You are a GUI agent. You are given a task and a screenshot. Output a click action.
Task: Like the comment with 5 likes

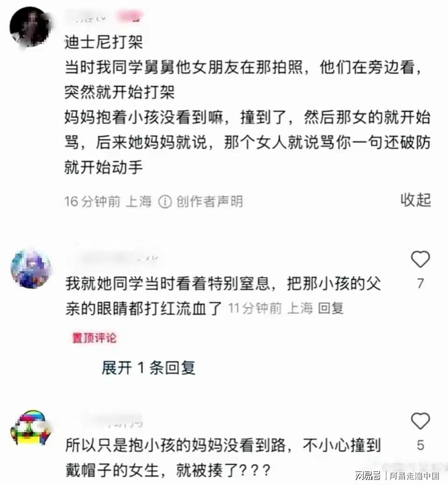420,421
